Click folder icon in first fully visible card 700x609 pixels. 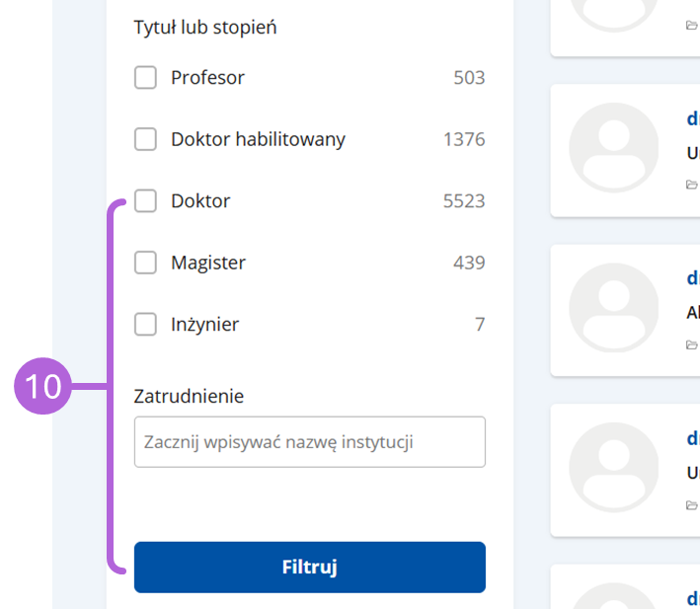click(x=691, y=185)
